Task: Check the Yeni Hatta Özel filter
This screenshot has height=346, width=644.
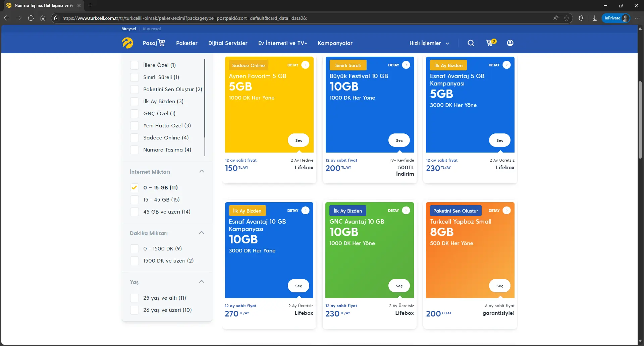Action: 135,126
